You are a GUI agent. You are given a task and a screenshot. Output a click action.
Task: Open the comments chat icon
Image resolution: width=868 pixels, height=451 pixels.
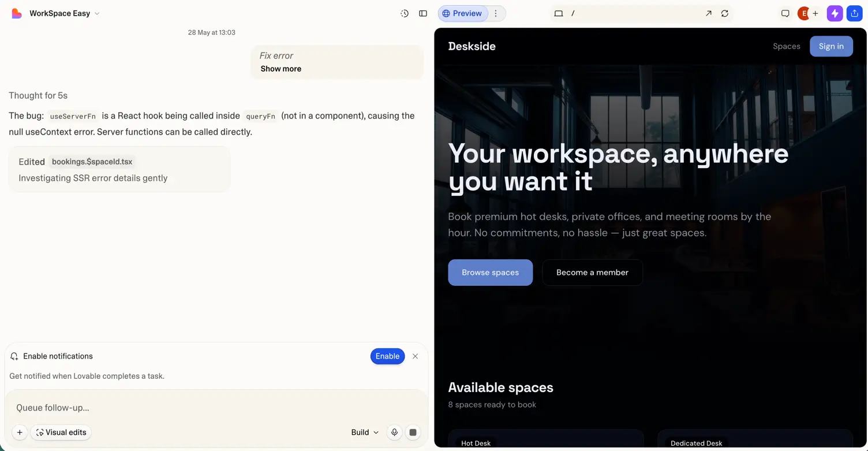click(x=785, y=13)
